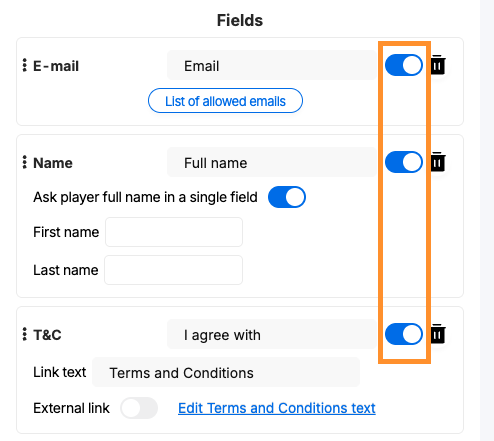Image resolution: width=494 pixels, height=441 pixels.
Task: Grab the E-mail field drag handle dots
Action: (24, 65)
